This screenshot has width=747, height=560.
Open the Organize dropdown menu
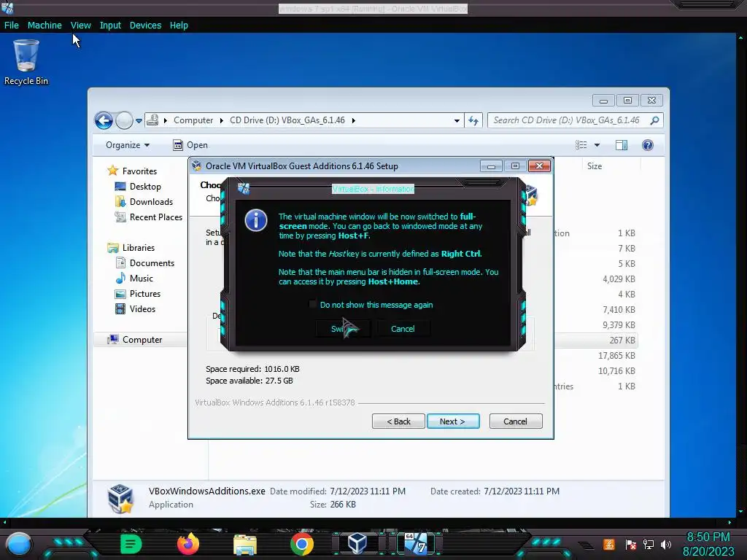(x=127, y=145)
